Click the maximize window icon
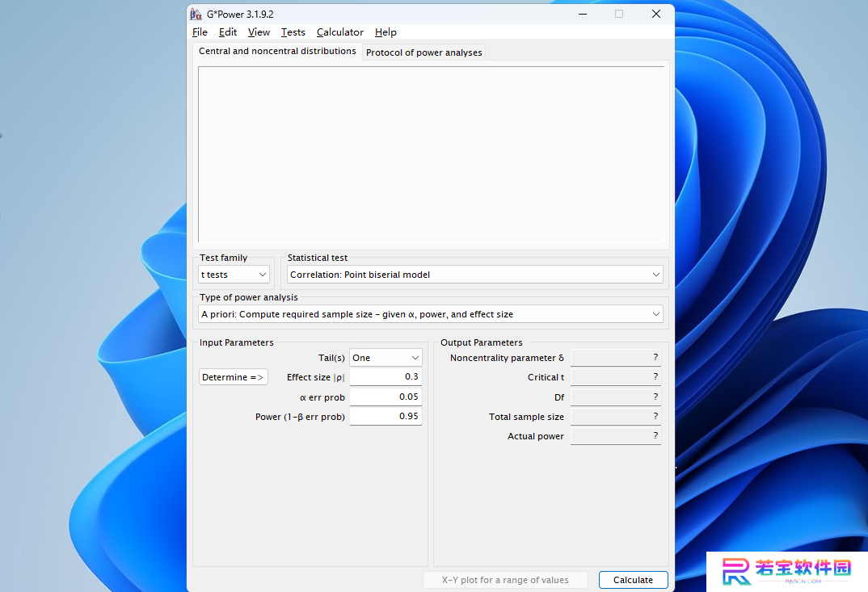This screenshot has height=592, width=868. coord(619,14)
